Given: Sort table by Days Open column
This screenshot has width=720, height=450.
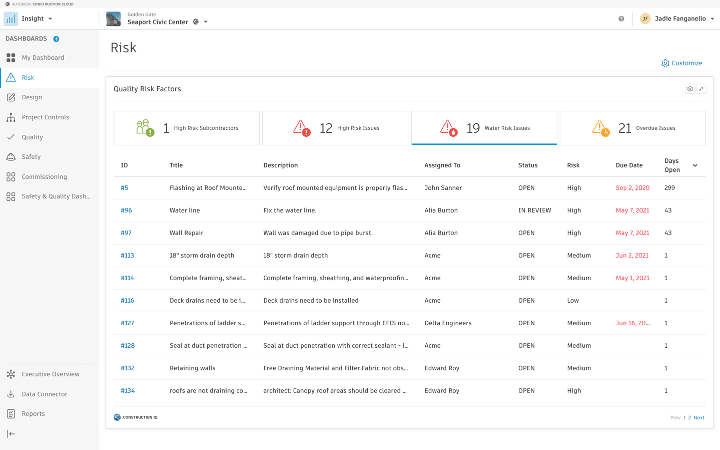Looking at the screenshot, I should [695, 164].
